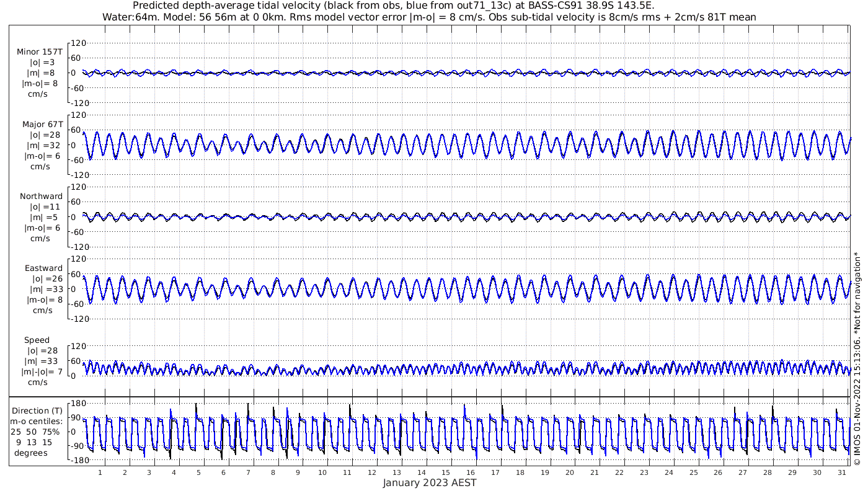Click day 20 tick label on time axis
868x496 pixels.
point(570,472)
